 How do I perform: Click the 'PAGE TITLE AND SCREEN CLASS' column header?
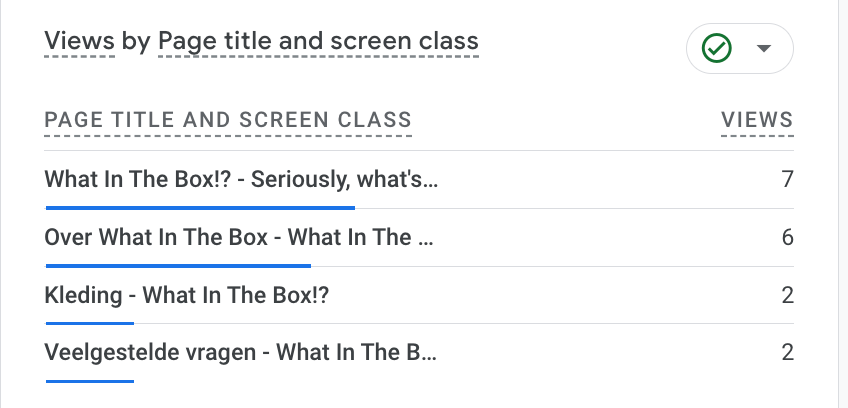point(228,121)
